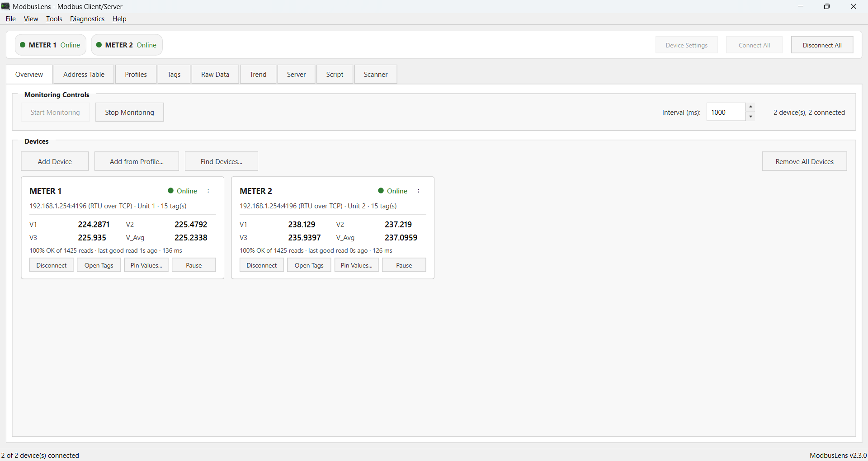
Task: Click METER 1 V_Avg value 225.2338
Action: point(191,238)
